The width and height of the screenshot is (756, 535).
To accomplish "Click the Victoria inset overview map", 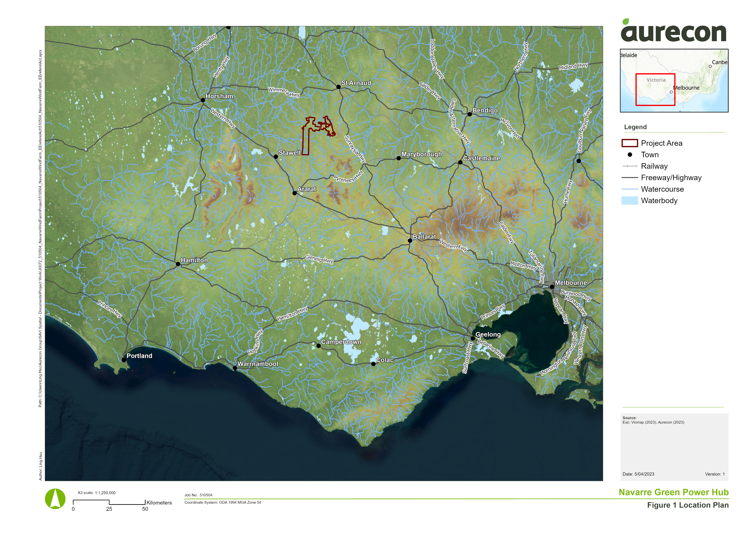I will point(674,81).
